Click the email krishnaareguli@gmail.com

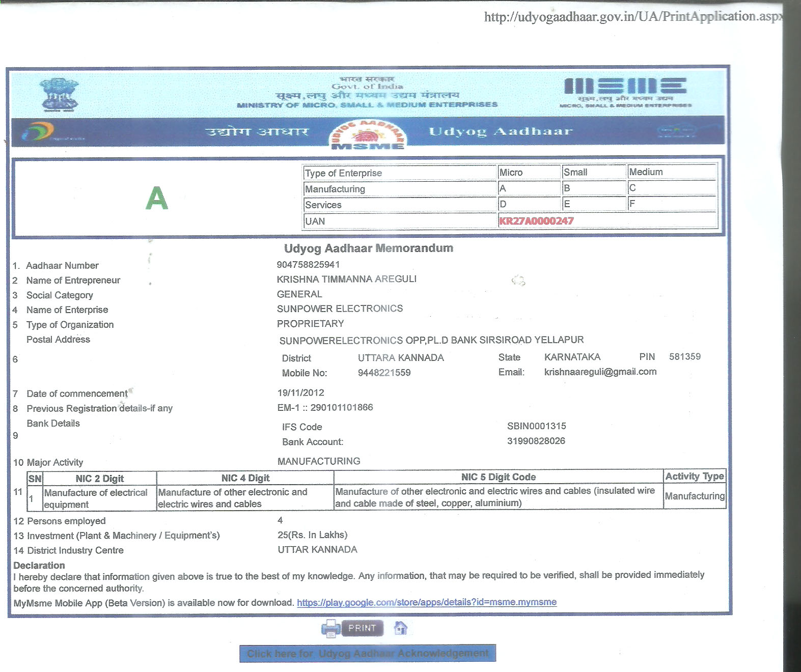pyautogui.click(x=600, y=372)
